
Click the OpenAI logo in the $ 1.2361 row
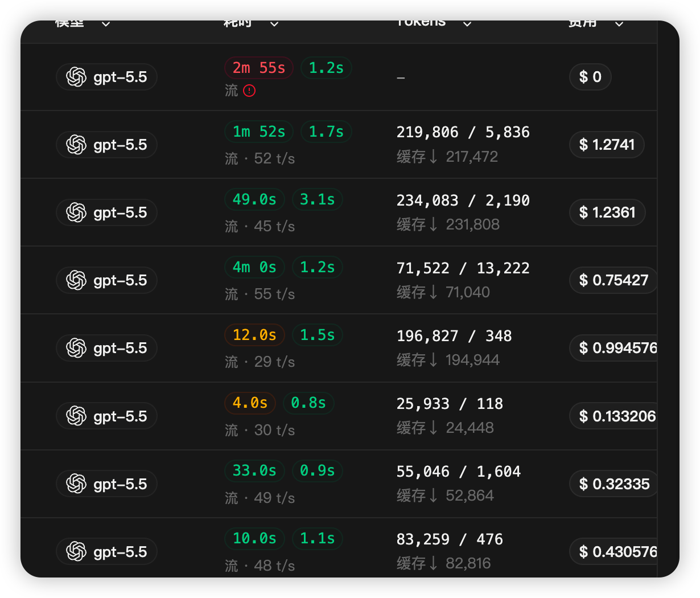(x=76, y=212)
